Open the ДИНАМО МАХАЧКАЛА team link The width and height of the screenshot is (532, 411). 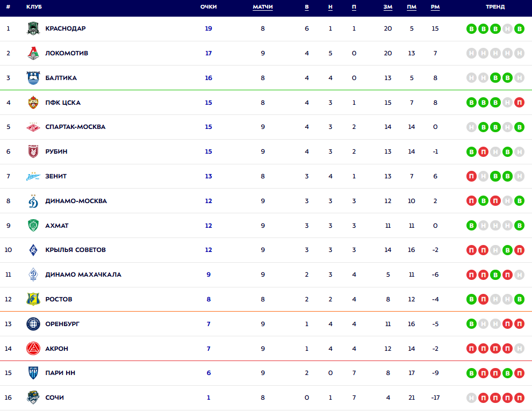point(83,275)
